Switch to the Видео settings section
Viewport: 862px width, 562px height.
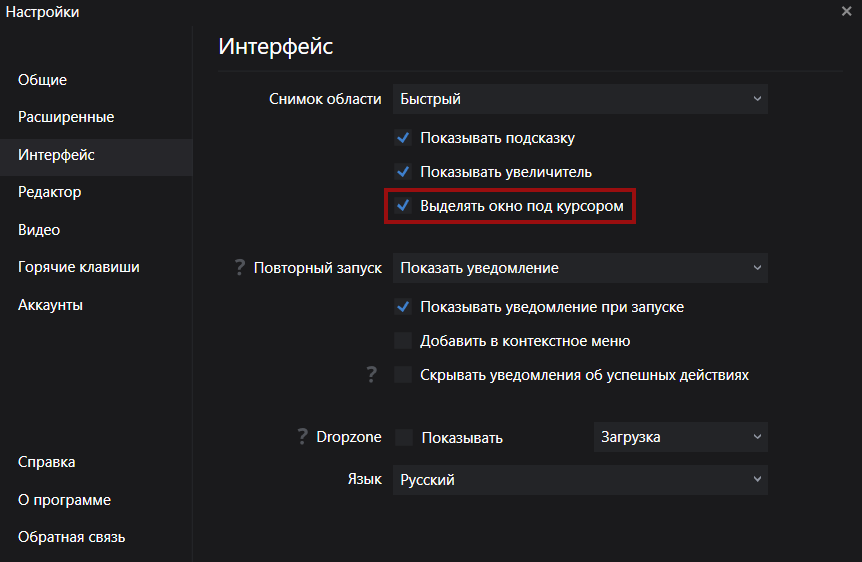38,229
